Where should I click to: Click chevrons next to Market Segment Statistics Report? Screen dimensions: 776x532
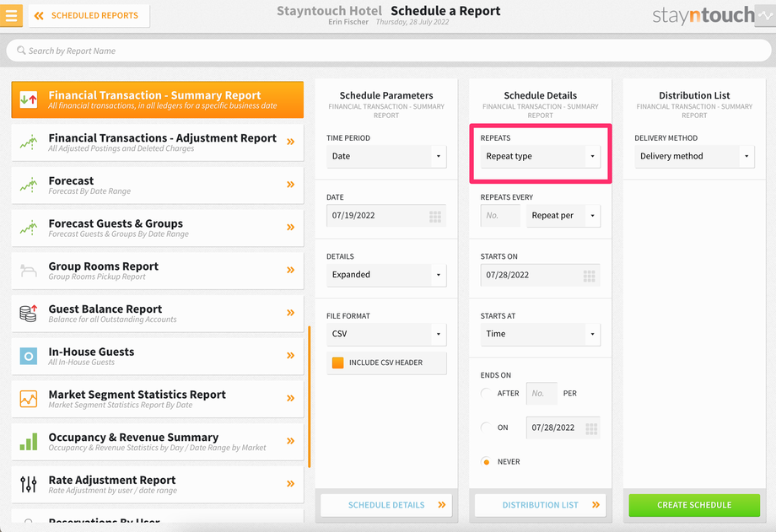coord(290,399)
